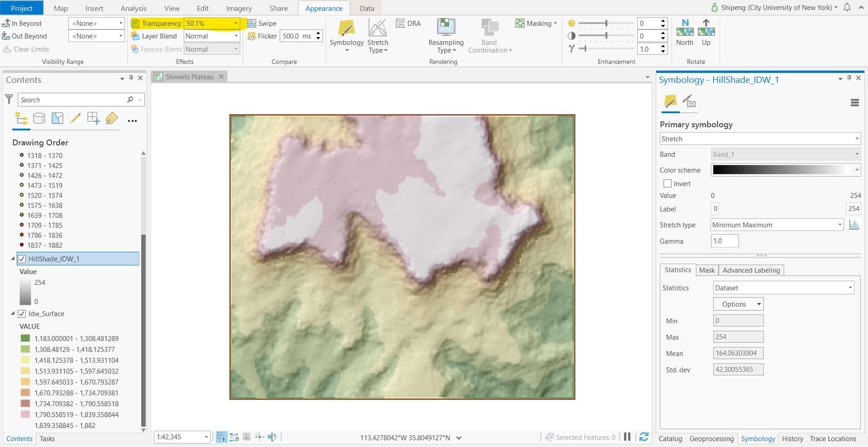The image size is (868, 447).
Task: Click the Flicker tool icon
Action: pyautogui.click(x=252, y=36)
